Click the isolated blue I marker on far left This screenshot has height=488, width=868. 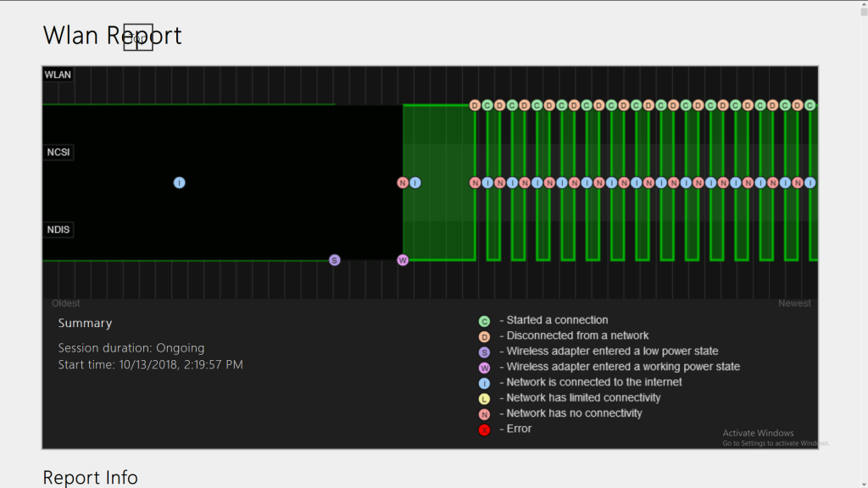(179, 183)
